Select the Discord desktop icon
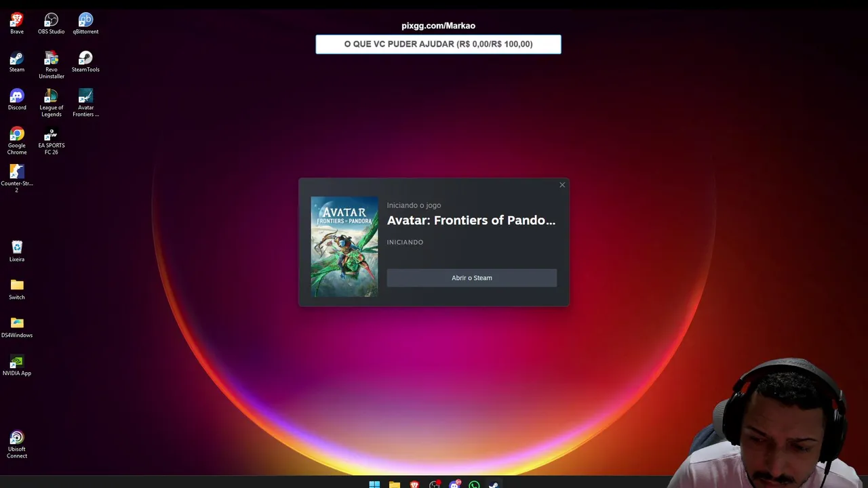This screenshot has height=488, width=868. (17, 100)
